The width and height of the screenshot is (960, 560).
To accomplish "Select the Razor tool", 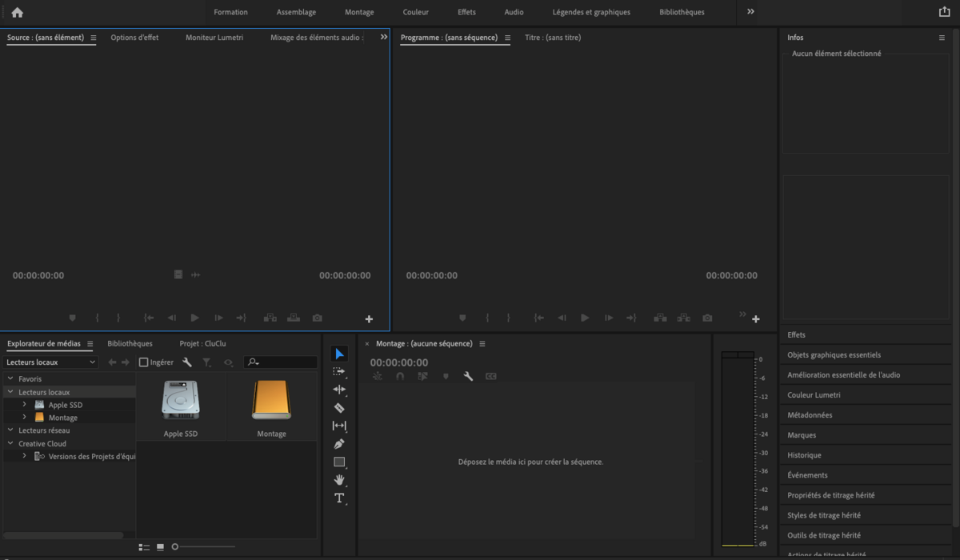I will click(x=339, y=408).
